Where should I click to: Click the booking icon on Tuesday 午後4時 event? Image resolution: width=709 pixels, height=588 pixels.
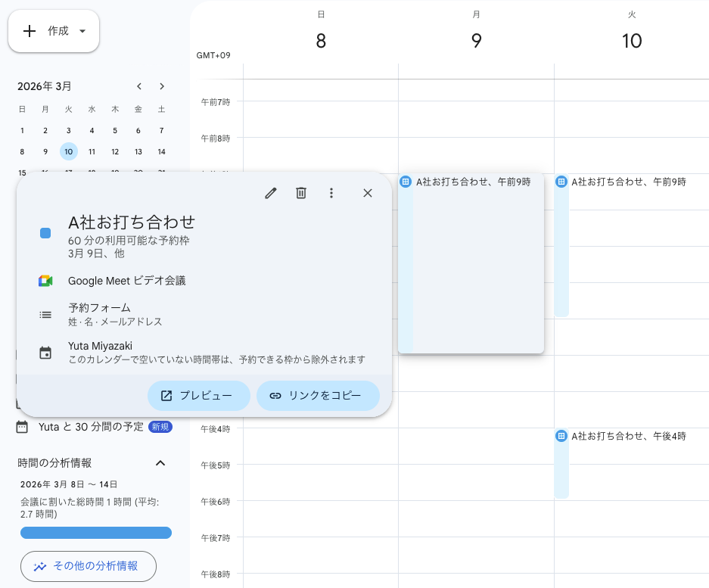[561, 436]
